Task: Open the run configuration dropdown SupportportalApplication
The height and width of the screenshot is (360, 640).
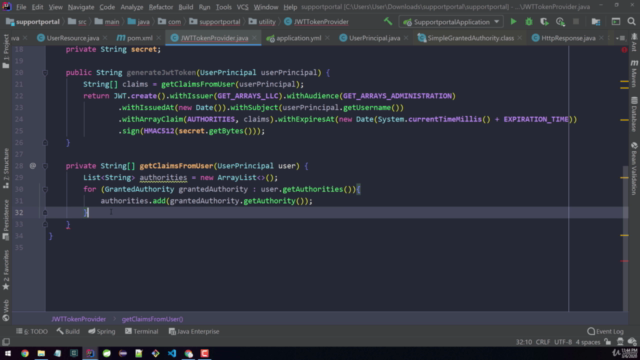Action: point(451,22)
